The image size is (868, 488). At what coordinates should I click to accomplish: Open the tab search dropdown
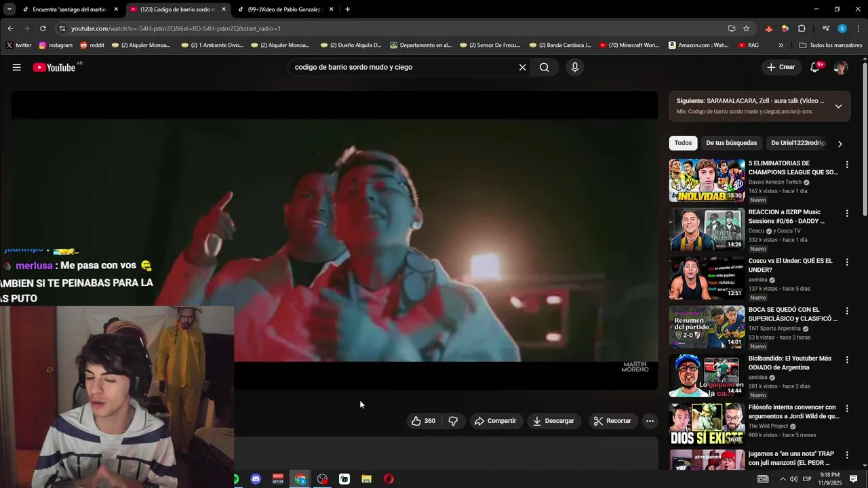(9, 9)
